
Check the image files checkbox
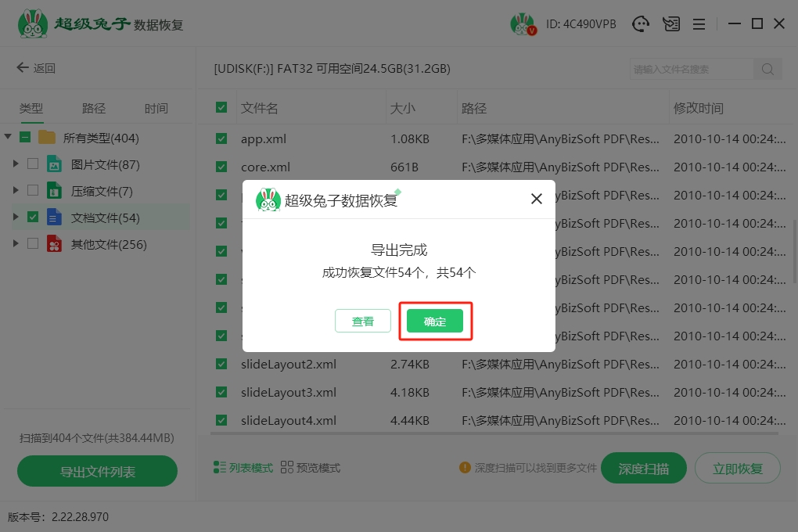(x=33, y=164)
